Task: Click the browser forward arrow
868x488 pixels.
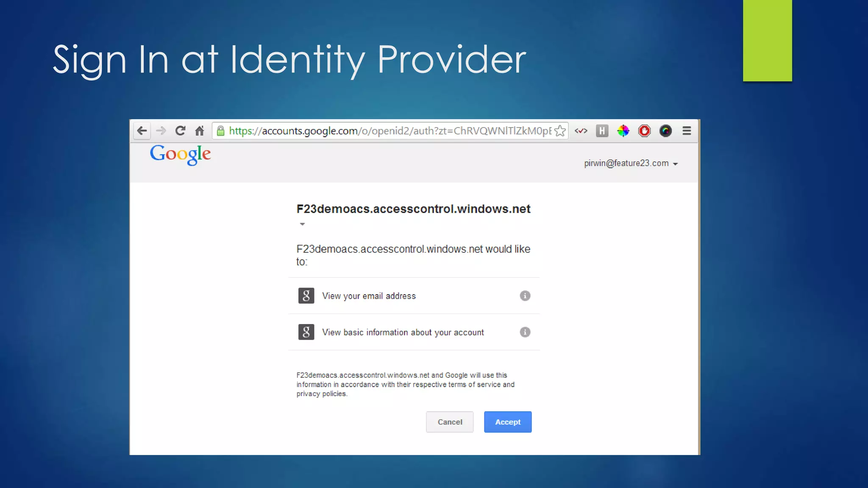Action: (x=161, y=131)
